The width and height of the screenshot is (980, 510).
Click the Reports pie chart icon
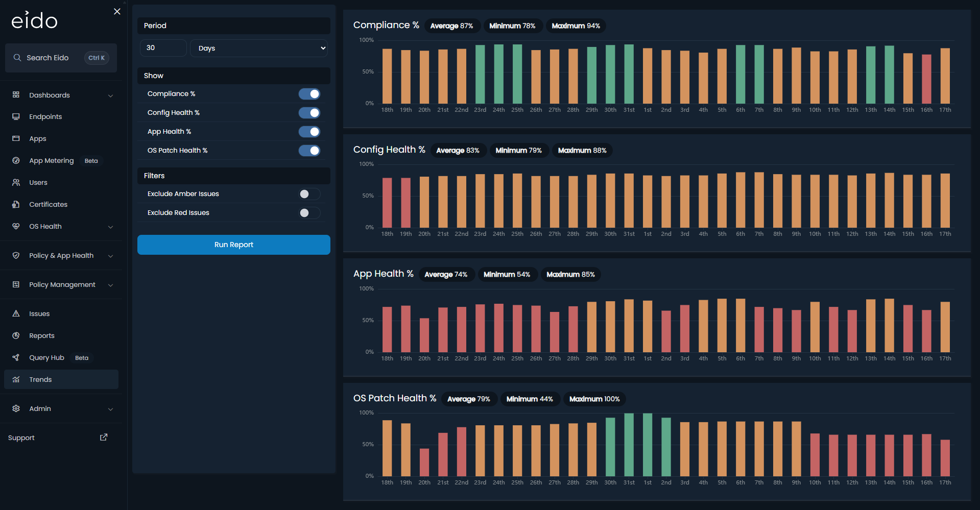pos(16,336)
